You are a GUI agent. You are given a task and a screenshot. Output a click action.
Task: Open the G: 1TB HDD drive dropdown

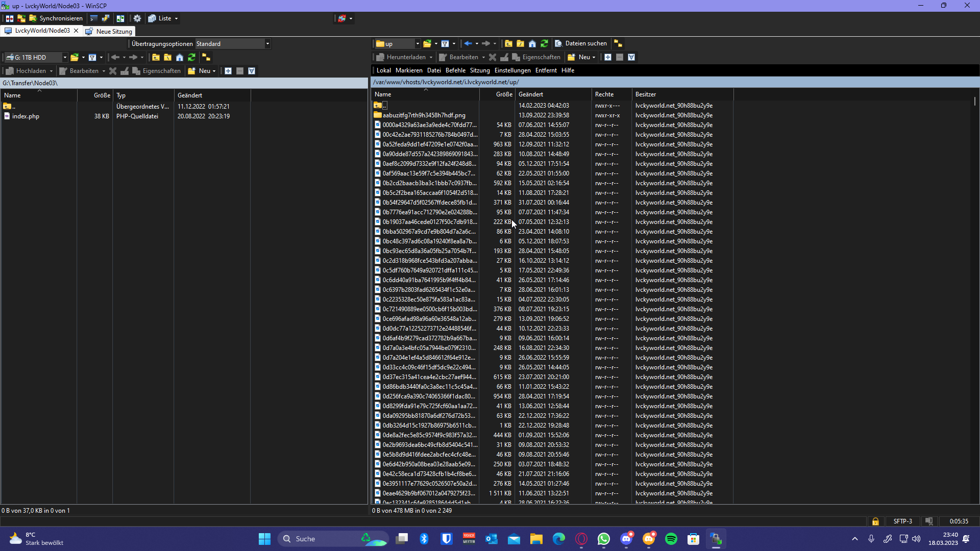click(x=65, y=58)
